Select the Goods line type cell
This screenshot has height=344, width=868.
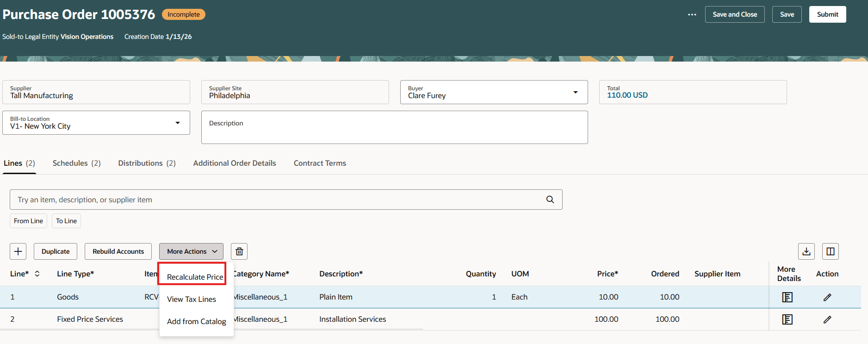pyautogui.click(x=68, y=297)
